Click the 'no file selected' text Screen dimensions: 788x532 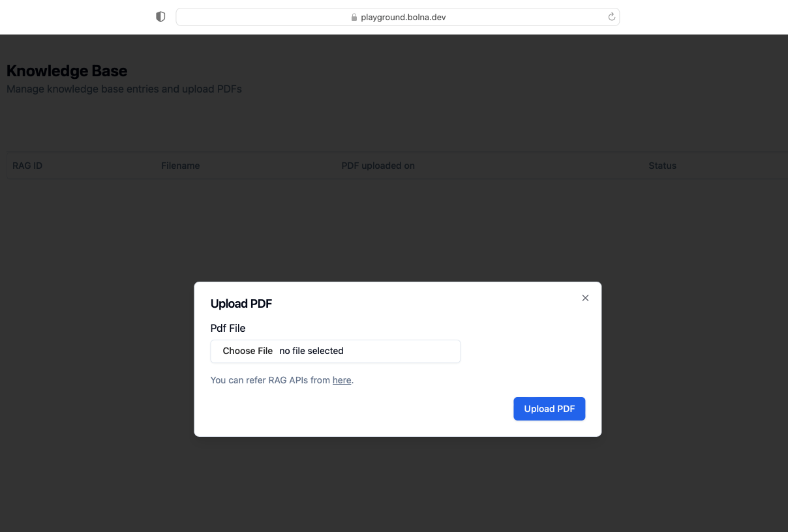point(311,351)
